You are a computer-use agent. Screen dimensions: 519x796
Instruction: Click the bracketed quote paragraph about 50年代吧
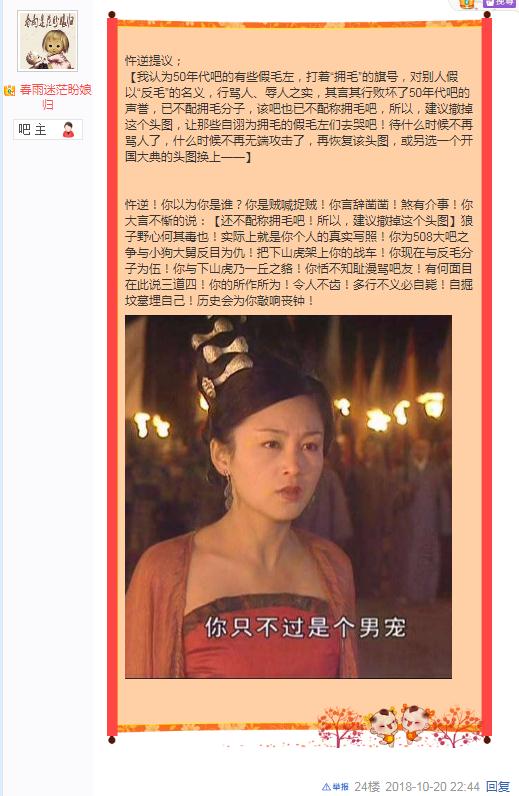(x=299, y=117)
